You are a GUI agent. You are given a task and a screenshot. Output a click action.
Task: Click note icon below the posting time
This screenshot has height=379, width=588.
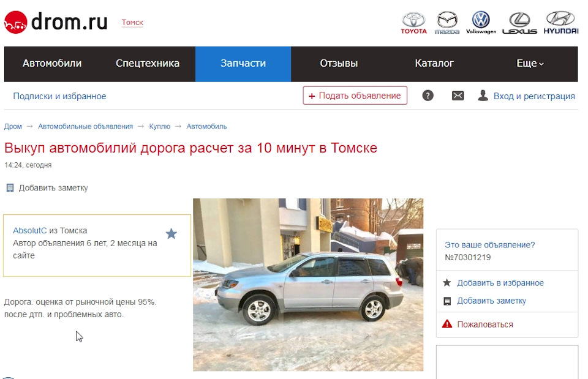pyautogui.click(x=10, y=187)
